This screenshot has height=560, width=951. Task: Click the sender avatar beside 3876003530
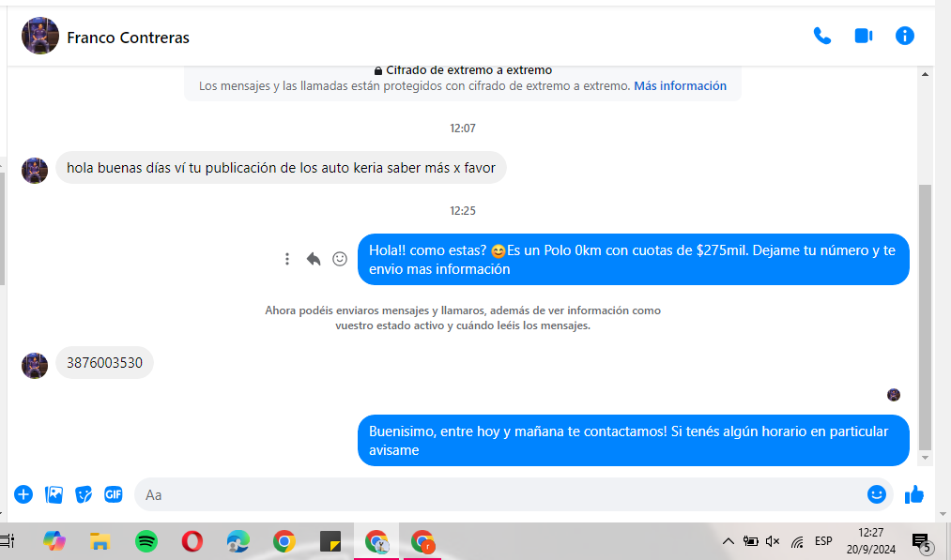point(35,366)
